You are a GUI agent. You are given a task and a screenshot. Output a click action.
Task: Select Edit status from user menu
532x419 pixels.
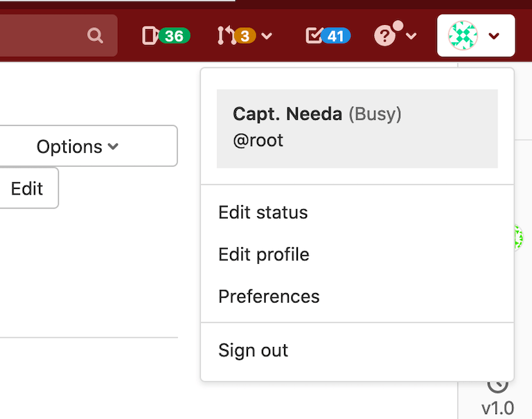263,213
